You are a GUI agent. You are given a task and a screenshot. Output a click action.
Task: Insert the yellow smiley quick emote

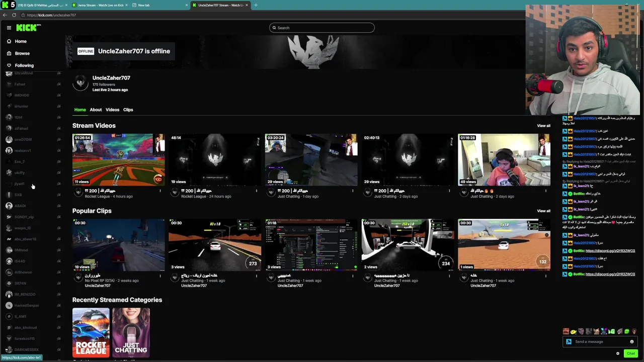pyautogui.click(x=574, y=331)
